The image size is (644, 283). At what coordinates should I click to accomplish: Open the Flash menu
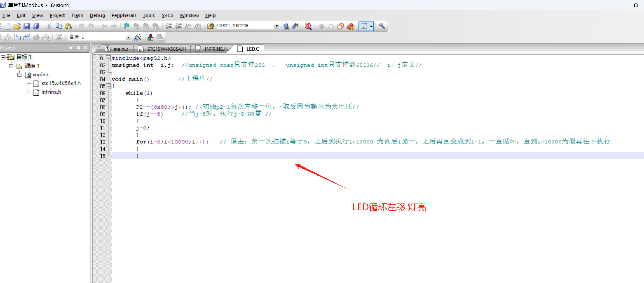coord(77,15)
